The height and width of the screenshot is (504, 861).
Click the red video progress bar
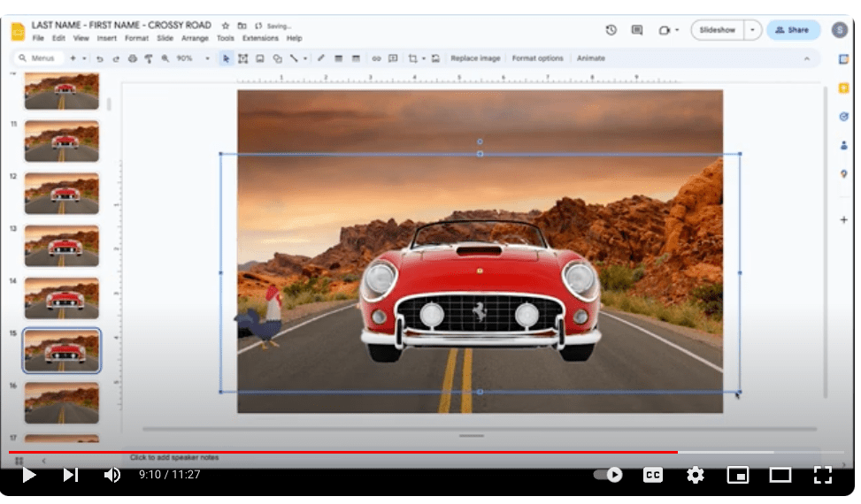tap(354, 452)
